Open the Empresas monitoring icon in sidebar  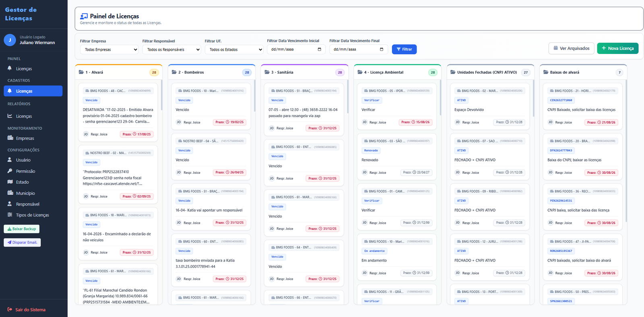pos(10,138)
